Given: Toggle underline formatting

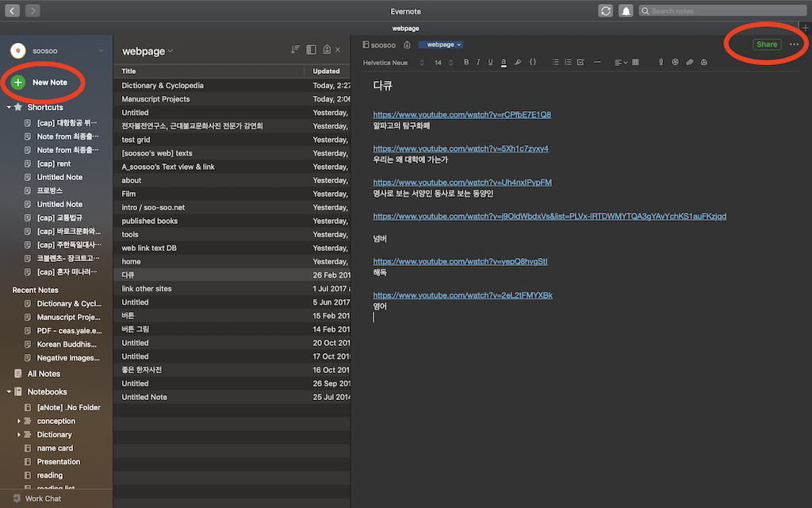Looking at the screenshot, I should click(490, 62).
